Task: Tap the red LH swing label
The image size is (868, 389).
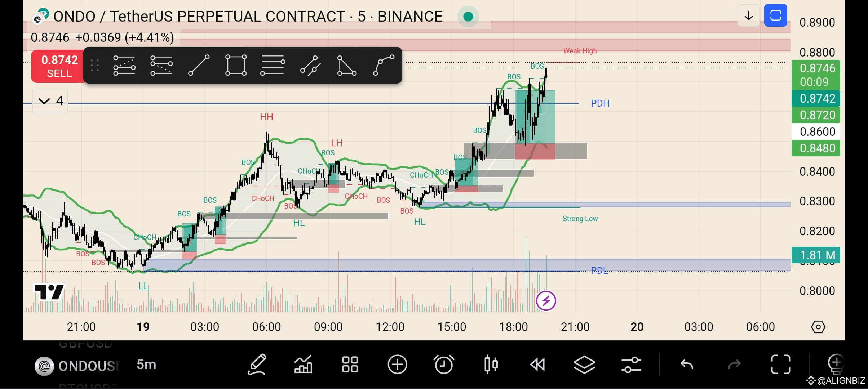Action: (x=336, y=143)
